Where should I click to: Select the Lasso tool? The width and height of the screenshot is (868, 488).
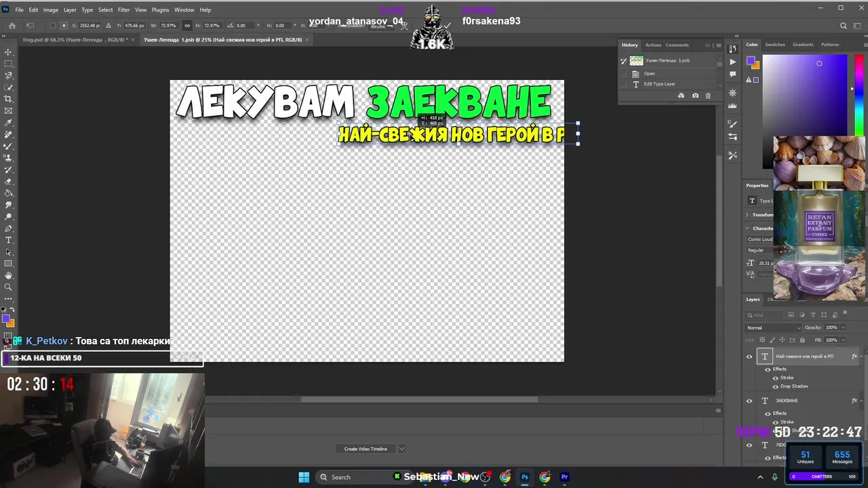coord(8,75)
